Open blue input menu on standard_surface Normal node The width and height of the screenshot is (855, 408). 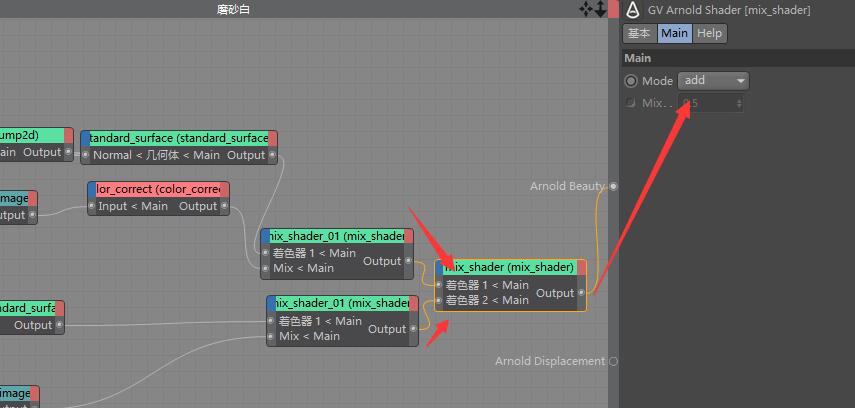coord(85,139)
